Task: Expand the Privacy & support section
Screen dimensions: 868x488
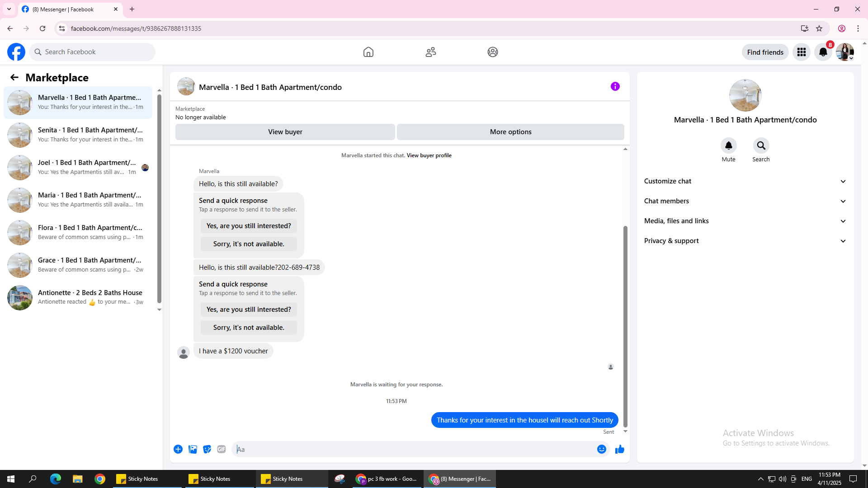Action: tap(745, 241)
